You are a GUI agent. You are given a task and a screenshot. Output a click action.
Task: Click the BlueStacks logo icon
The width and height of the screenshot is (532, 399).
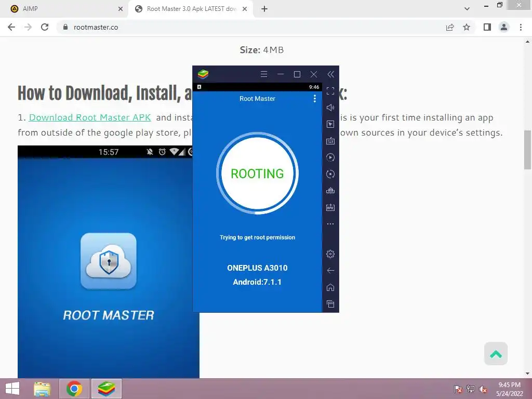(203, 74)
